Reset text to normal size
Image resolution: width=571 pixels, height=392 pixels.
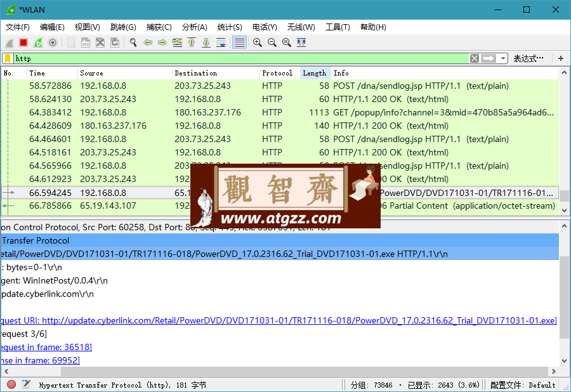(x=287, y=43)
